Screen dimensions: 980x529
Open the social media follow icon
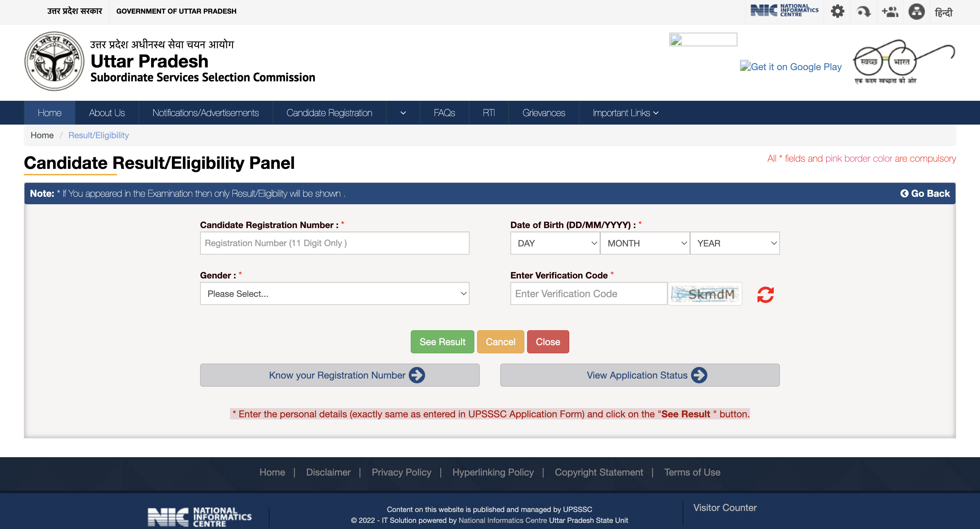click(x=890, y=12)
